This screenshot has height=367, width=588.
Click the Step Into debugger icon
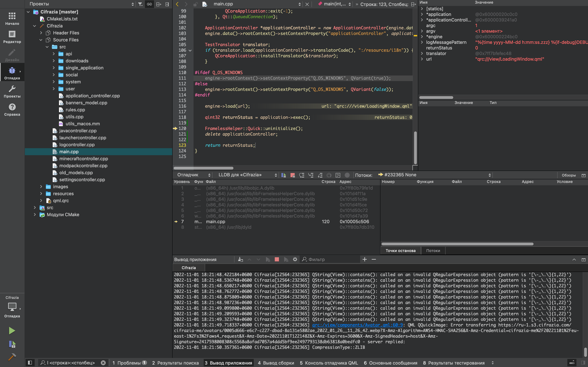(x=311, y=175)
